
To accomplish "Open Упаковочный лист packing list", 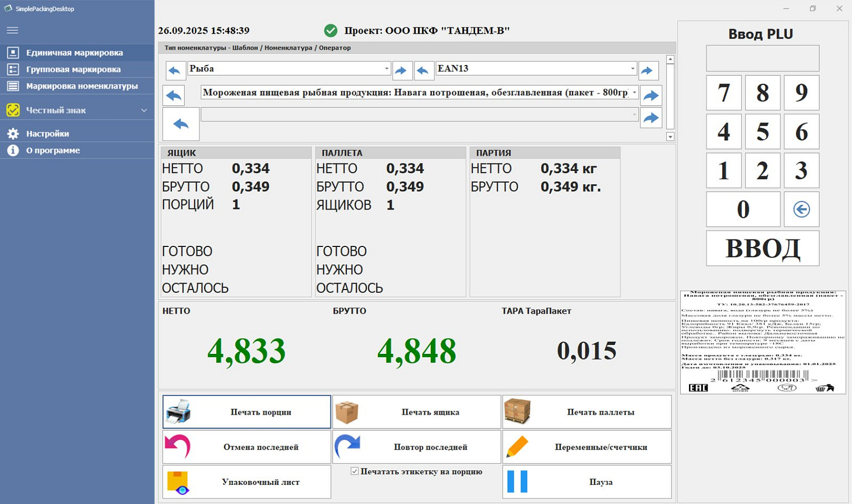I will [x=247, y=482].
